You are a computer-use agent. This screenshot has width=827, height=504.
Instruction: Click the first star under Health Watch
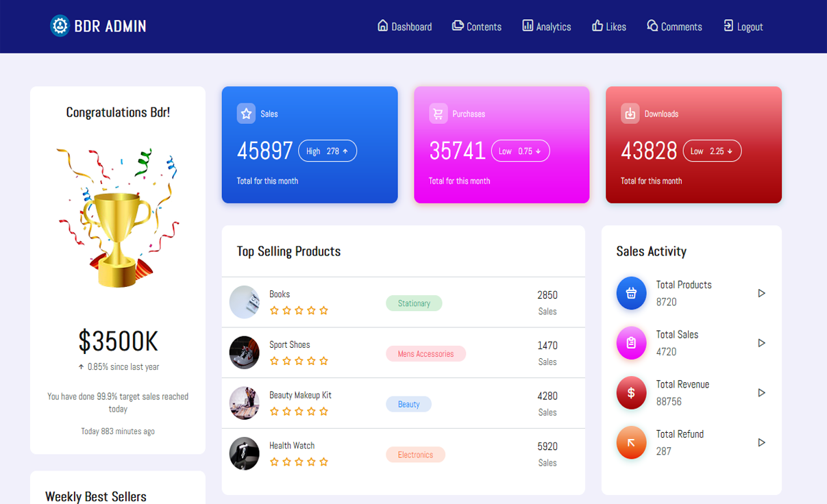coord(274,462)
